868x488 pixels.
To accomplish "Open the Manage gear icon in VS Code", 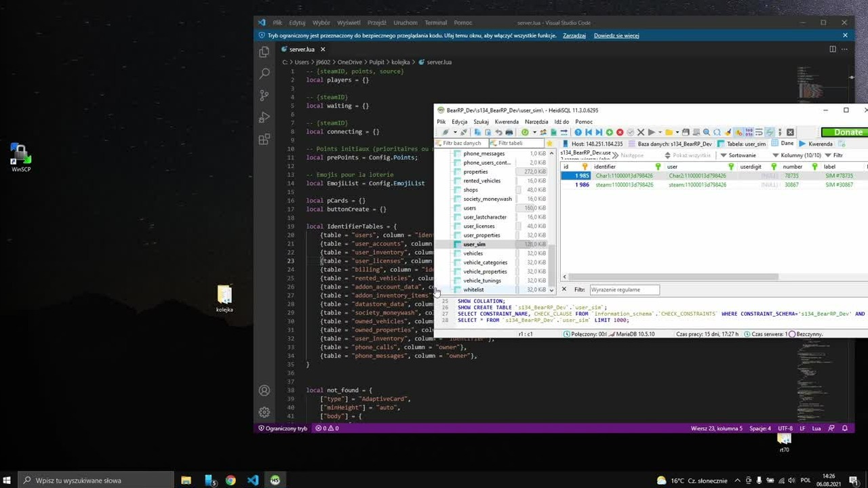I will click(264, 412).
